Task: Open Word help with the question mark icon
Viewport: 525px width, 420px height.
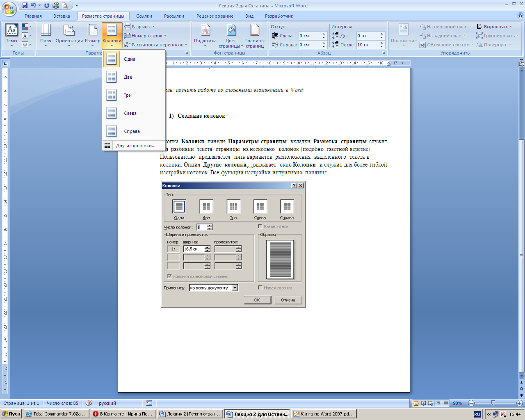Action: 520,16
